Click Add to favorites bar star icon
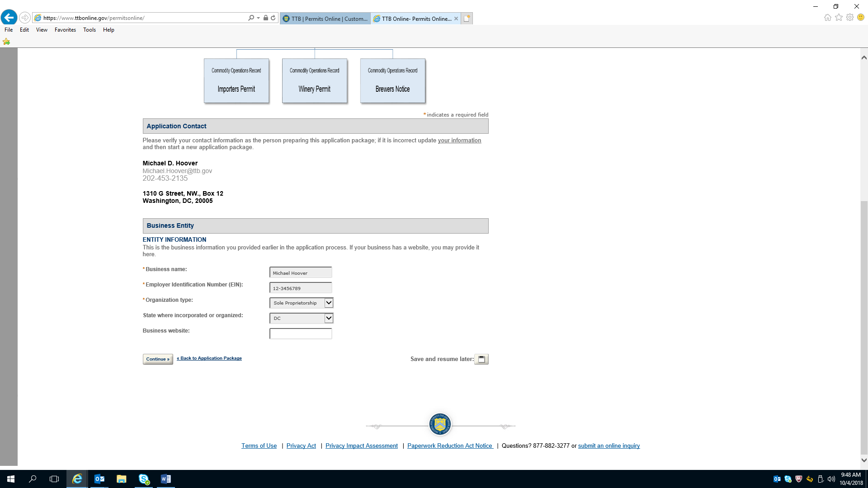 click(6, 42)
